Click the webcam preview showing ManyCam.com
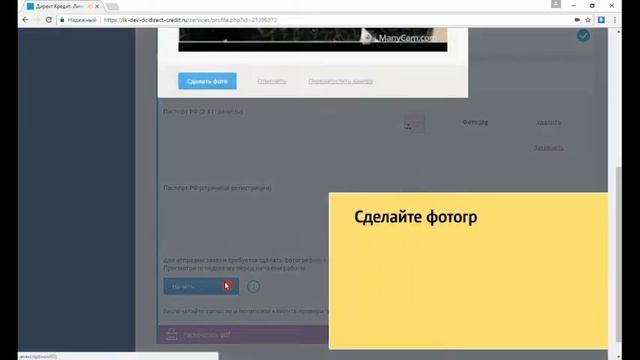 (x=313, y=40)
